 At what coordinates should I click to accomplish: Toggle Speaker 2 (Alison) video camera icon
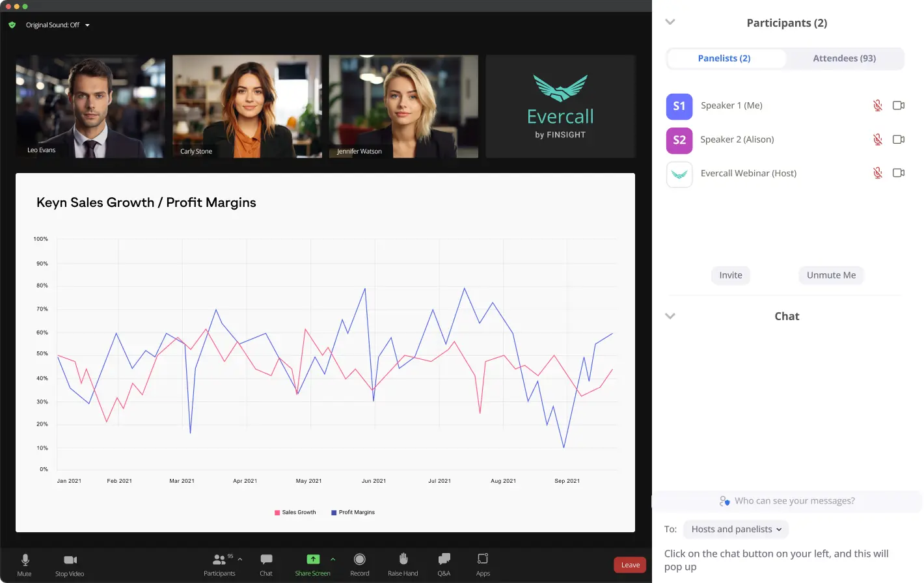pyautogui.click(x=899, y=139)
